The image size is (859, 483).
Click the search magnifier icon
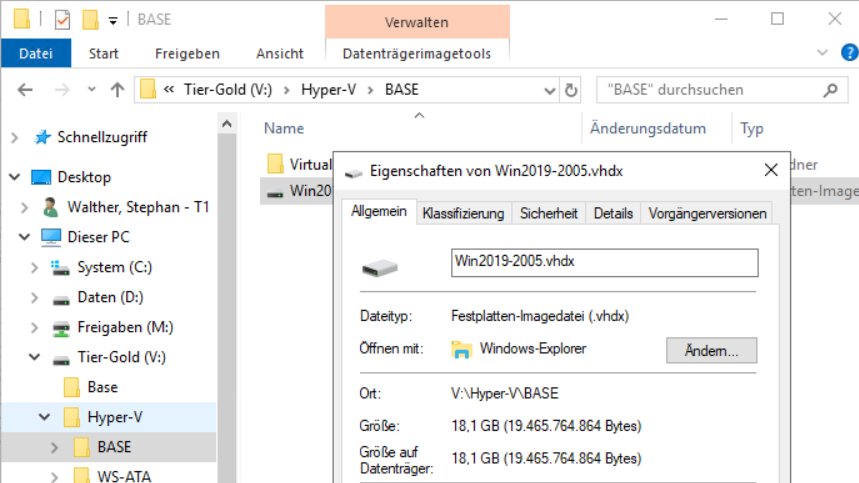tap(831, 90)
